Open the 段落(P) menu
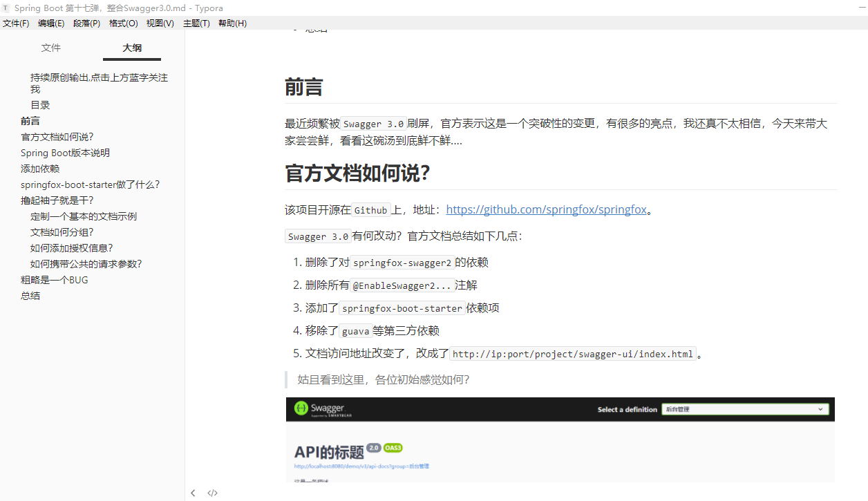868x501 pixels. [86, 23]
